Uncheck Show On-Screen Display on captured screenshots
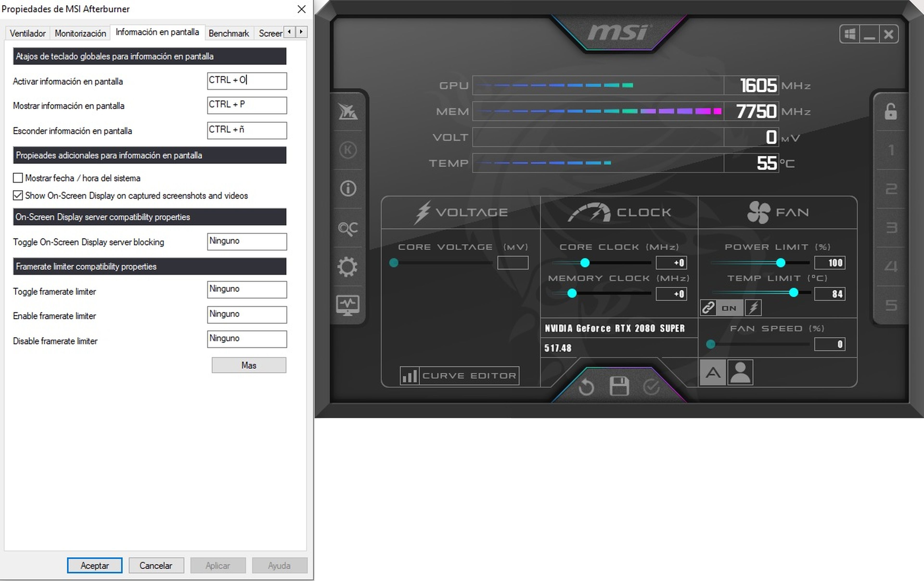The image size is (924, 581). pos(18,195)
